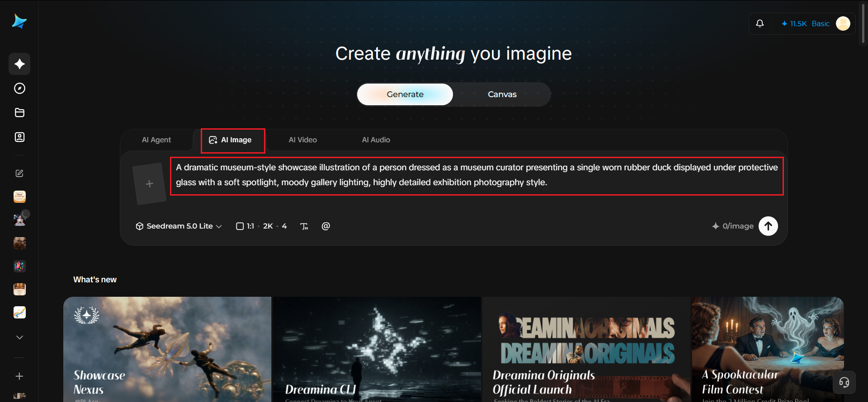
Task: Add reference image with the plus tile
Action: [150, 184]
